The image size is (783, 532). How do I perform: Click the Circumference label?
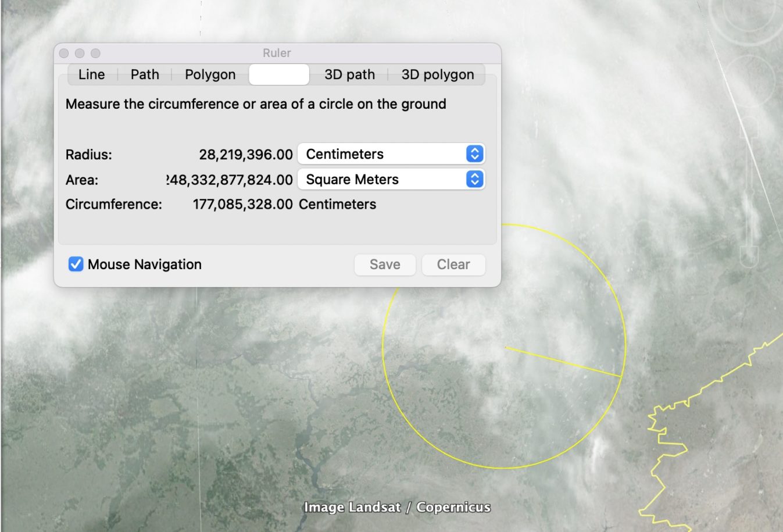click(x=114, y=205)
